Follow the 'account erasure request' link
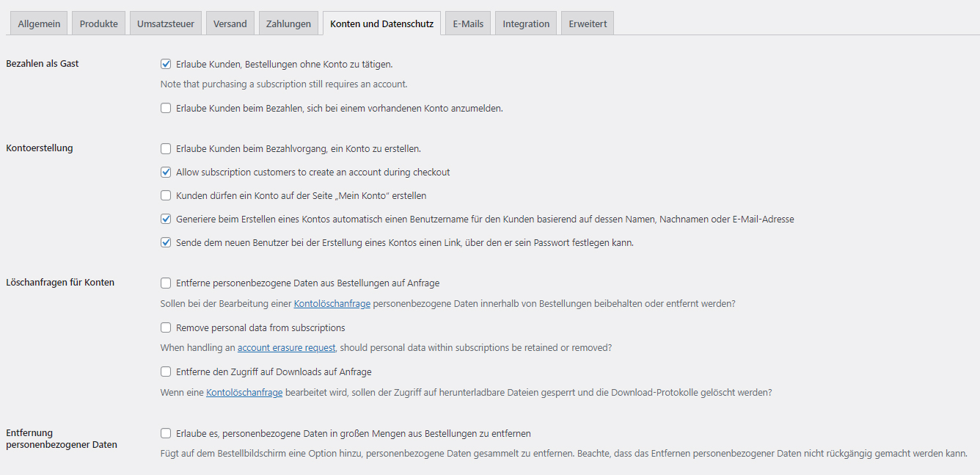 287,348
